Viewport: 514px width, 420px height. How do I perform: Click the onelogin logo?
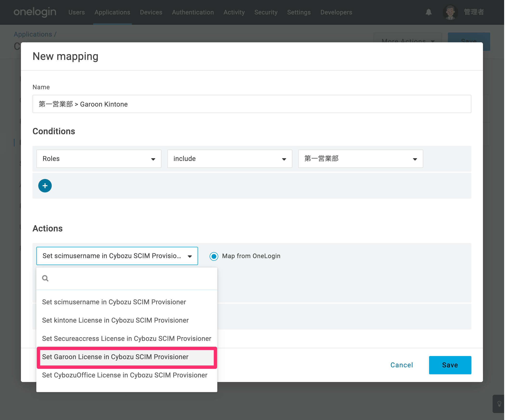click(x=35, y=12)
